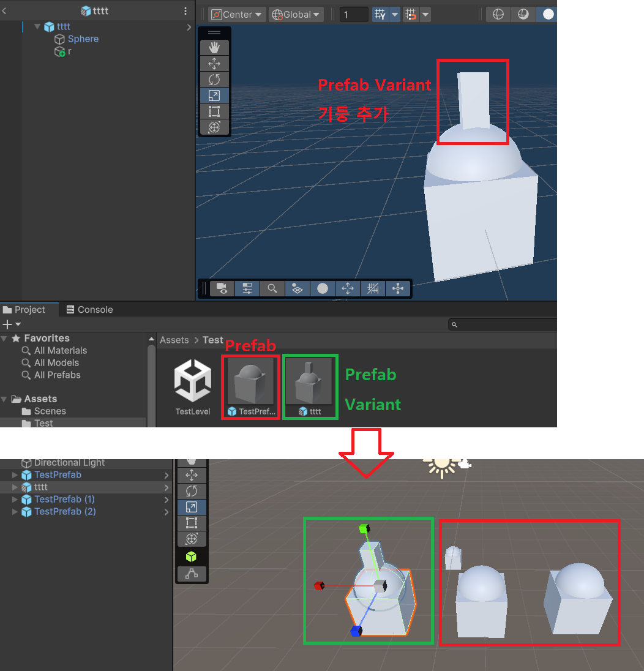Image resolution: width=644 pixels, height=671 pixels.
Task: Show All Prefabs favorite search
Action: 58,375
